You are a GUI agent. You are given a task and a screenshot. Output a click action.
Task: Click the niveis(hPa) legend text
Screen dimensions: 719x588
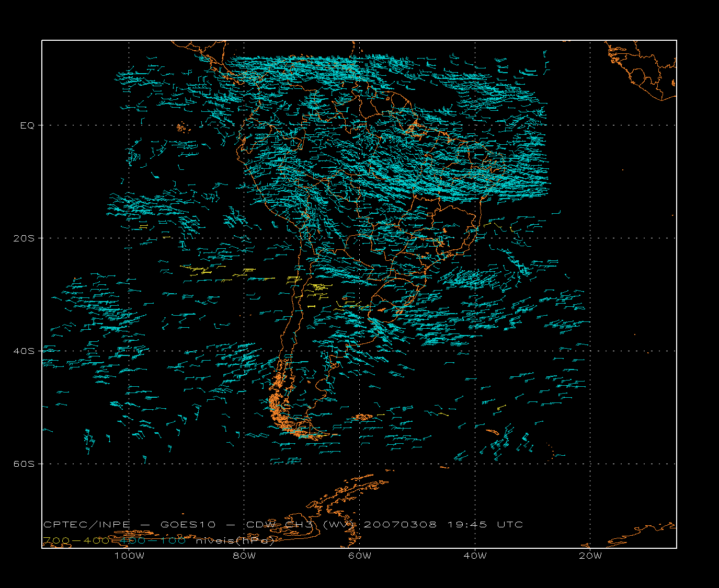(x=235, y=540)
